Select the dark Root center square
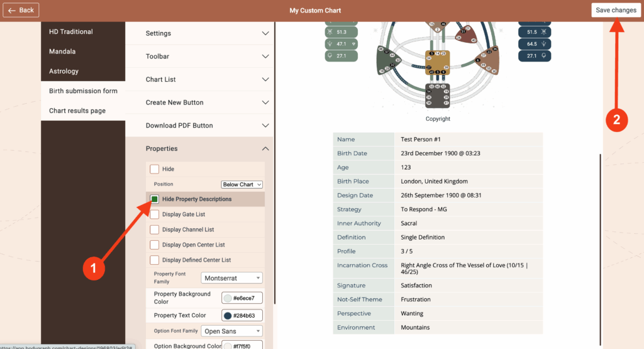 tap(437, 95)
